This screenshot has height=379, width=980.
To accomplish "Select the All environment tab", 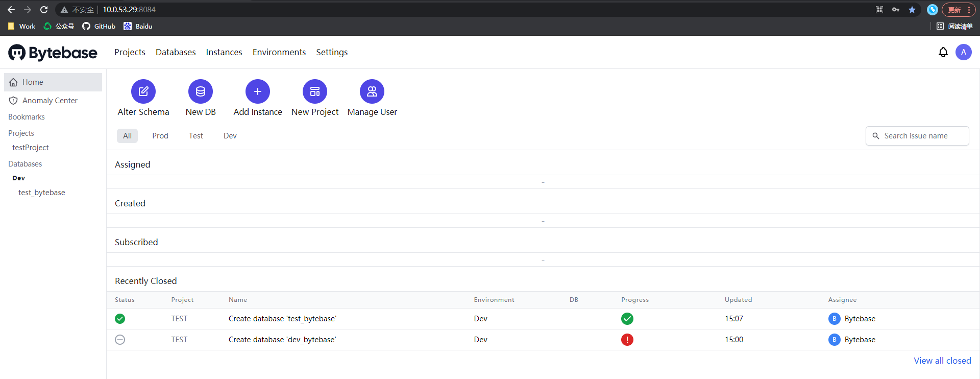I will 127,136.
